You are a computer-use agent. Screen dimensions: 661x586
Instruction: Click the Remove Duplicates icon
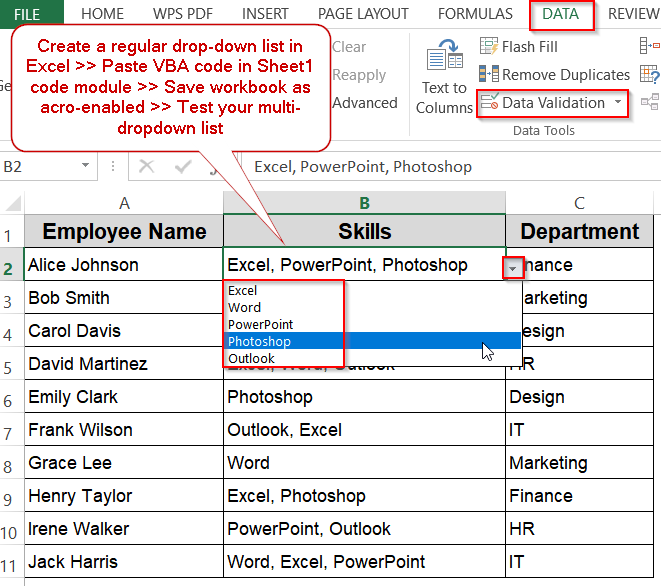point(489,74)
